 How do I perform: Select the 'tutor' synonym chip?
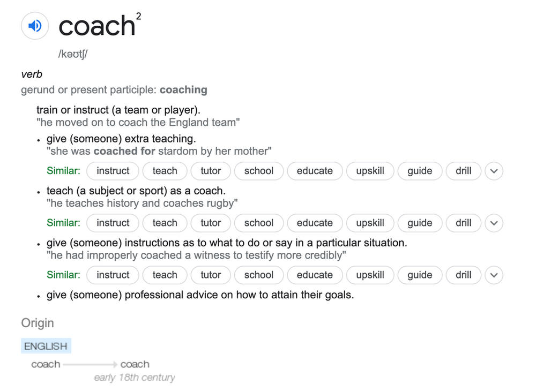[211, 171]
